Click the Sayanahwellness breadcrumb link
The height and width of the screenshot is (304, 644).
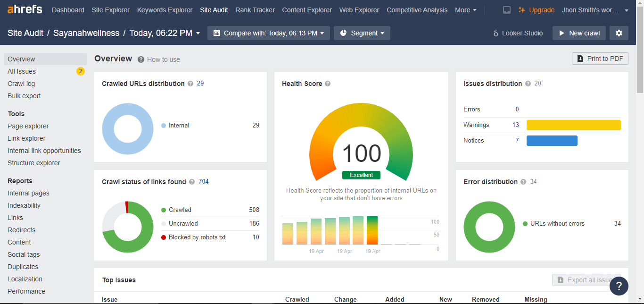[x=86, y=33]
